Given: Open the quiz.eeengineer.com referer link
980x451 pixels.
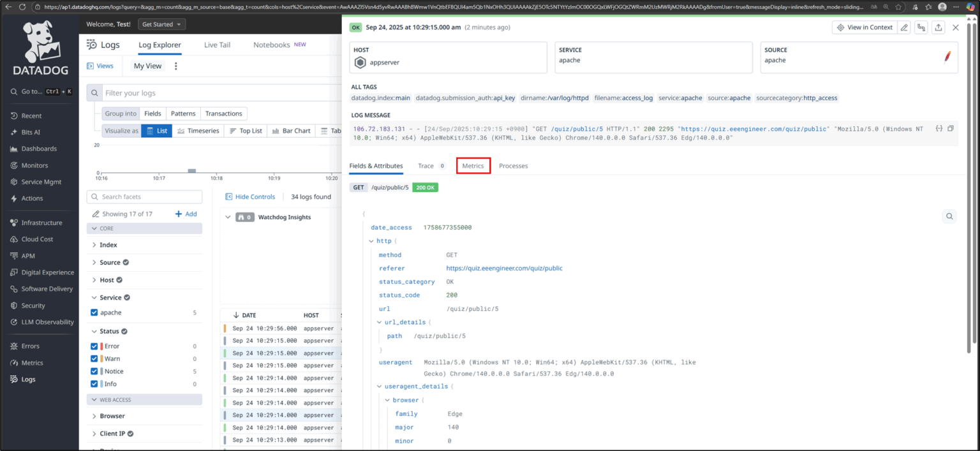Looking at the screenshot, I should 504,268.
